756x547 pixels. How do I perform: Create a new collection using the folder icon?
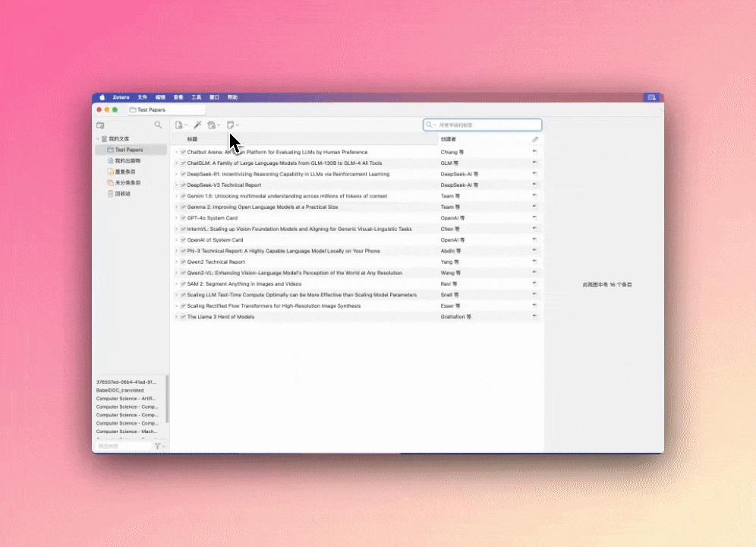coord(99,124)
